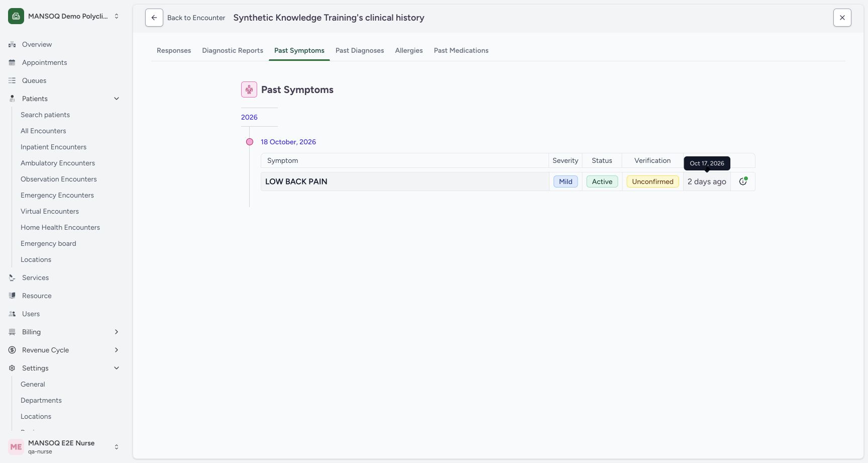Click the Services sidebar icon
868x463 pixels.
[x=12, y=277]
